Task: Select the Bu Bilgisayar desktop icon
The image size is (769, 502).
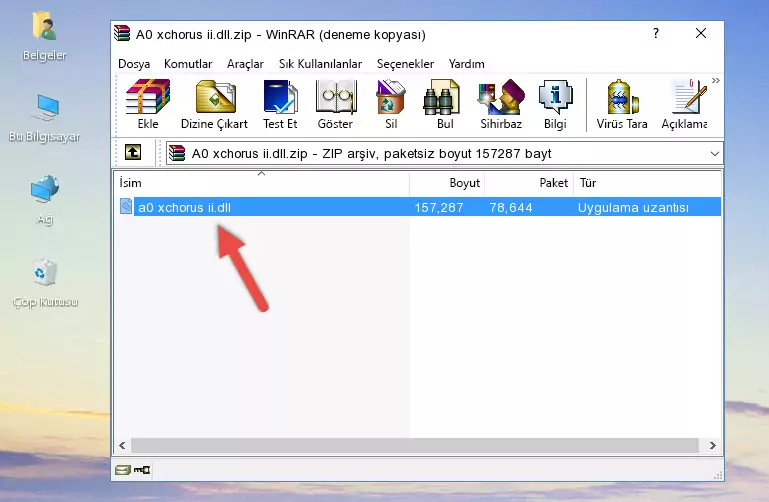Action: click(45, 118)
